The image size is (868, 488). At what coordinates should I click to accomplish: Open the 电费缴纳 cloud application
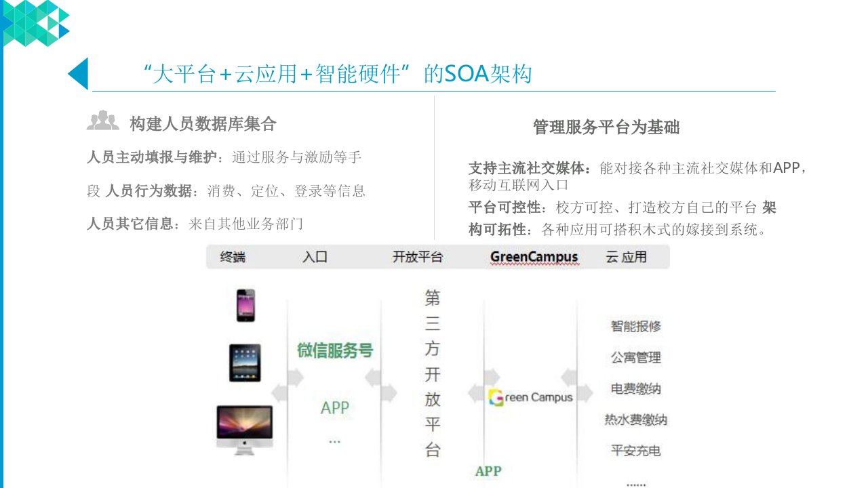635,389
